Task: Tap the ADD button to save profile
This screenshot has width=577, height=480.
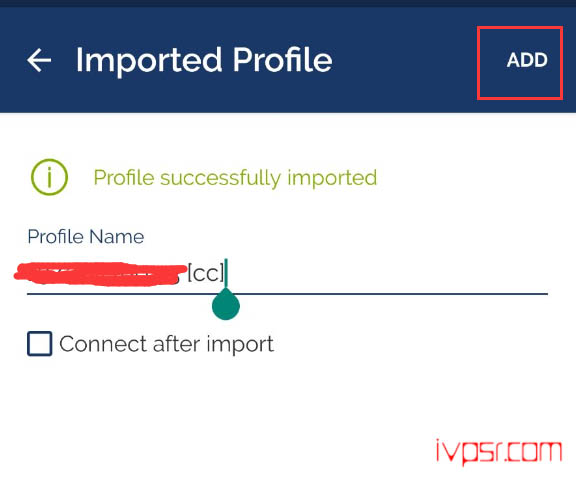Action: pyautogui.click(x=527, y=60)
